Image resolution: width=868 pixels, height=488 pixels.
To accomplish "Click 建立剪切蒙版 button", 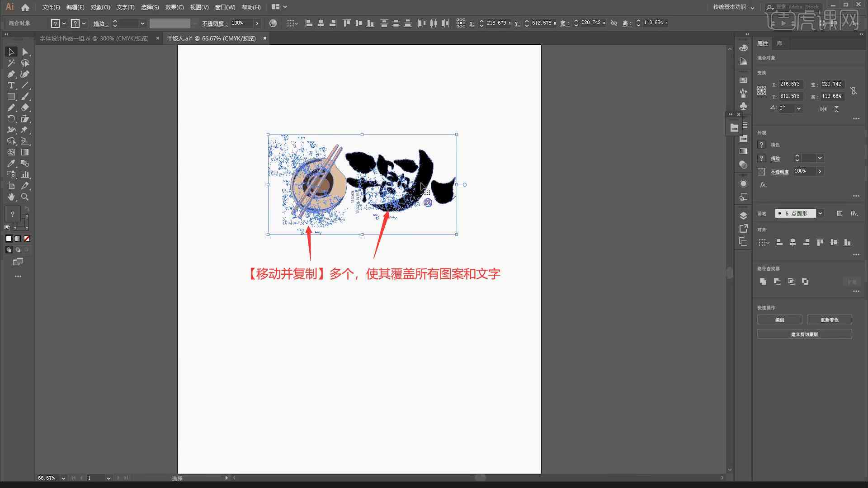I will [804, 333].
